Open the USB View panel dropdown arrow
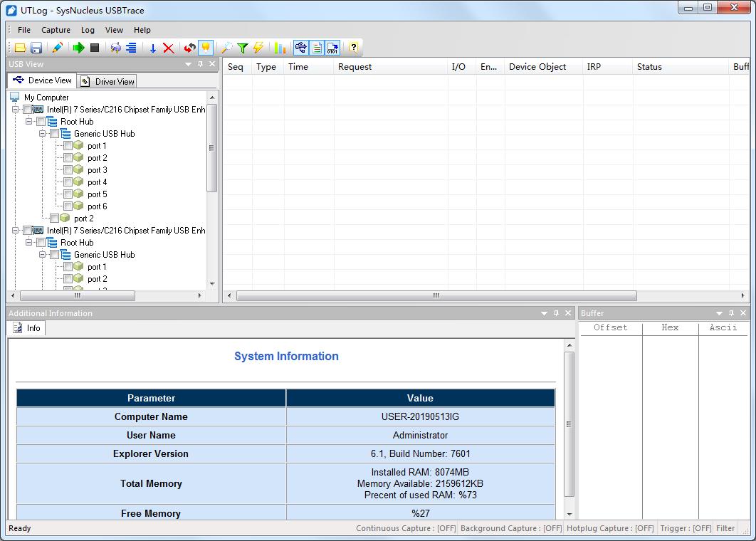 click(189, 64)
